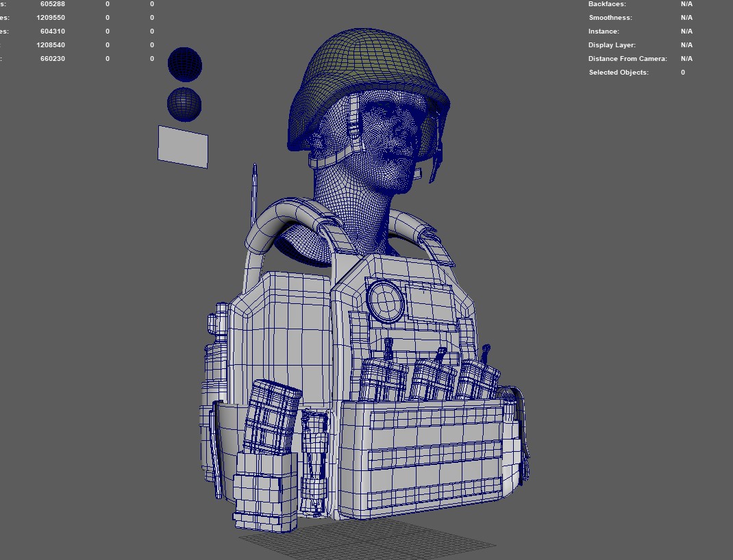Click the circular patch on chest plate
The height and width of the screenshot is (560, 733).
click(x=385, y=300)
